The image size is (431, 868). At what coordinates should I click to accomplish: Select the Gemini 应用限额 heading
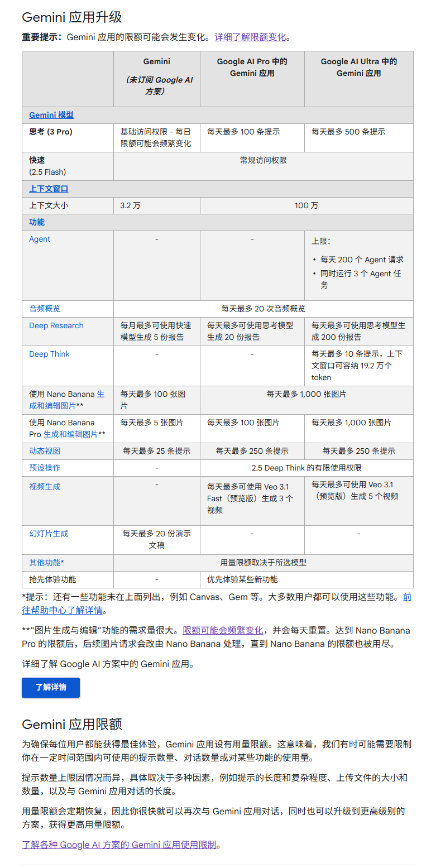coord(72,725)
